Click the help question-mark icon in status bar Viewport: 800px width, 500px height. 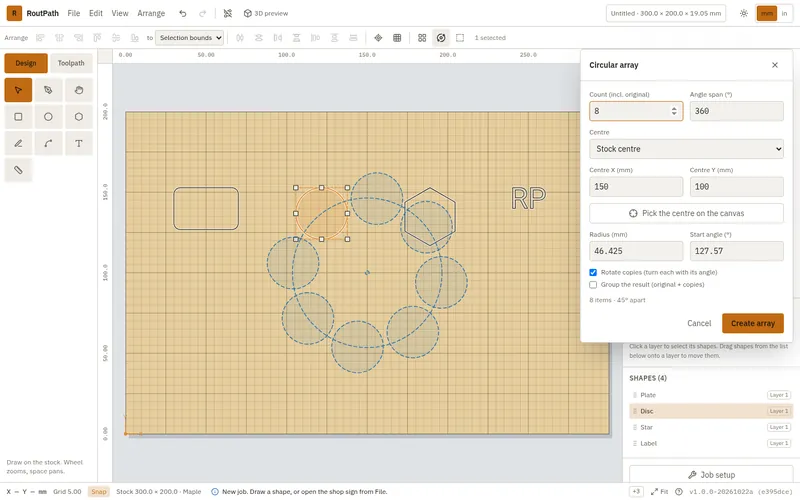point(679,492)
